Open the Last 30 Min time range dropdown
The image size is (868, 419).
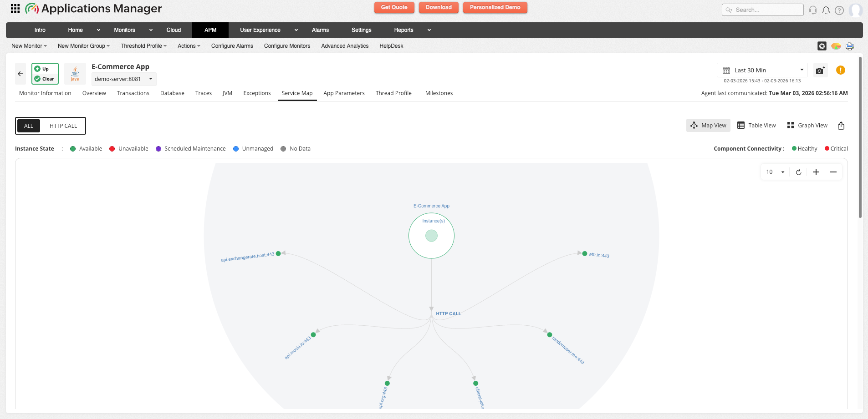point(762,70)
